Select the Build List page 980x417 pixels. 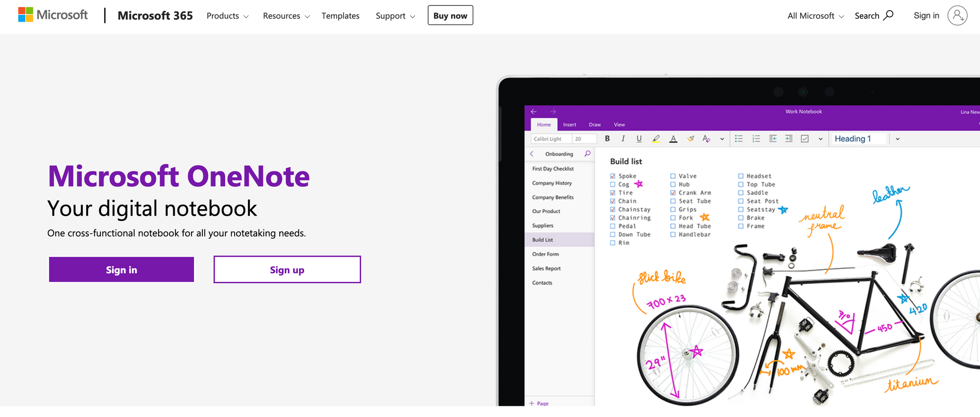point(560,240)
